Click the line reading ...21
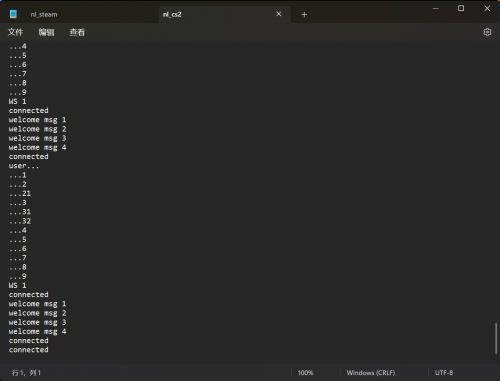 tap(20, 193)
